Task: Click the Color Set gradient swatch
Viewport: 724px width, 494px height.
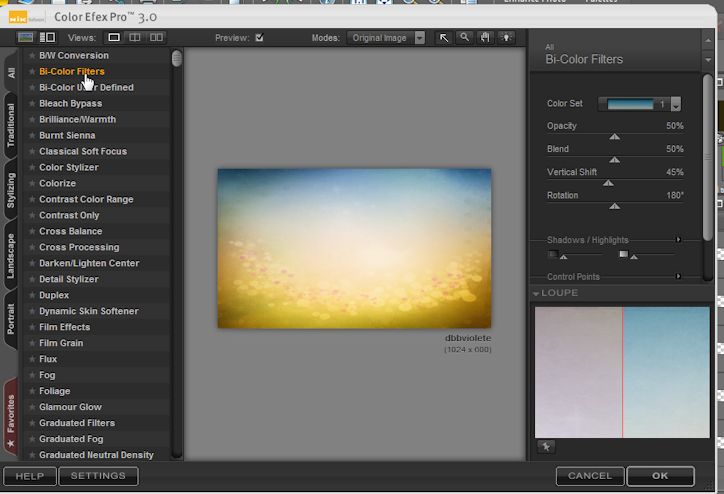Action: click(630, 104)
